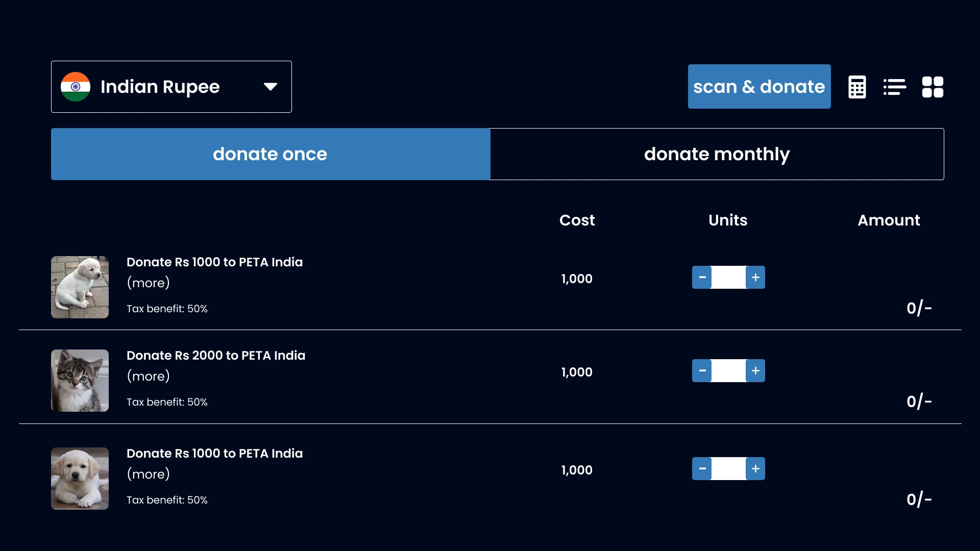Decrease units for the lying labrador puppy row
980x551 pixels.
[x=702, y=469]
